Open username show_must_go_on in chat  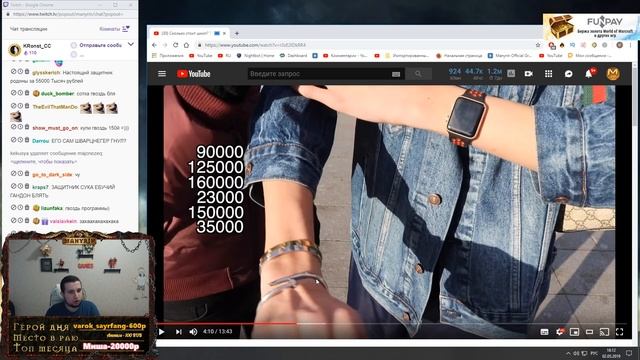point(55,128)
